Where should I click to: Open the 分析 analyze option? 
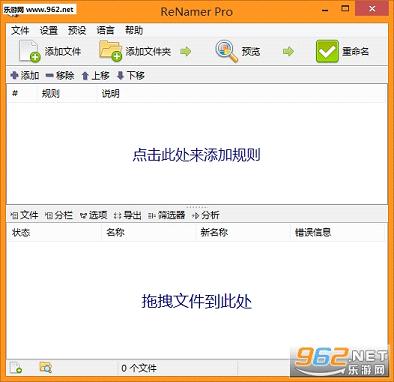tap(206, 215)
